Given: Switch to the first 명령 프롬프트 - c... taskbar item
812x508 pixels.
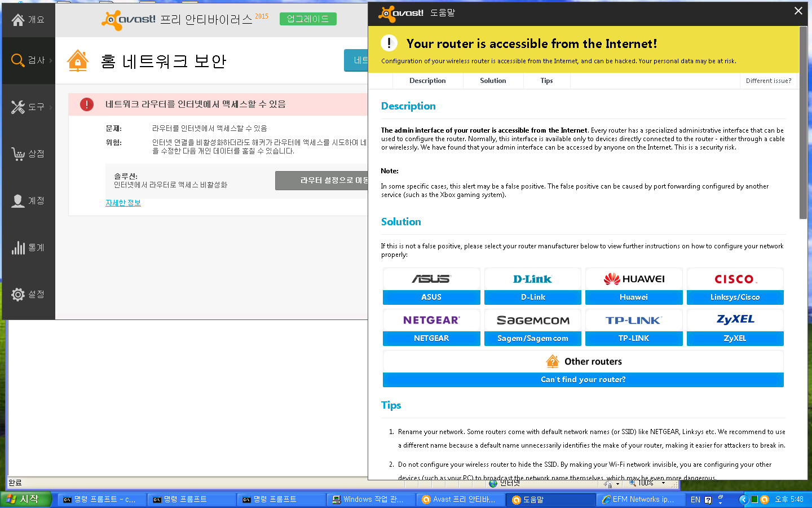Looking at the screenshot, I should click(x=101, y=500).
